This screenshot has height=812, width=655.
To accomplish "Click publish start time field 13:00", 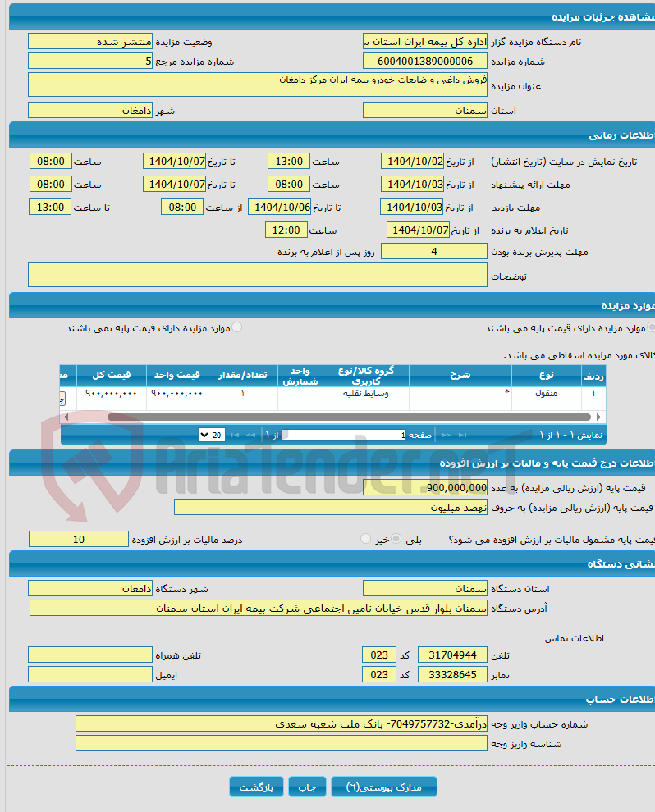I will [289, 161].
